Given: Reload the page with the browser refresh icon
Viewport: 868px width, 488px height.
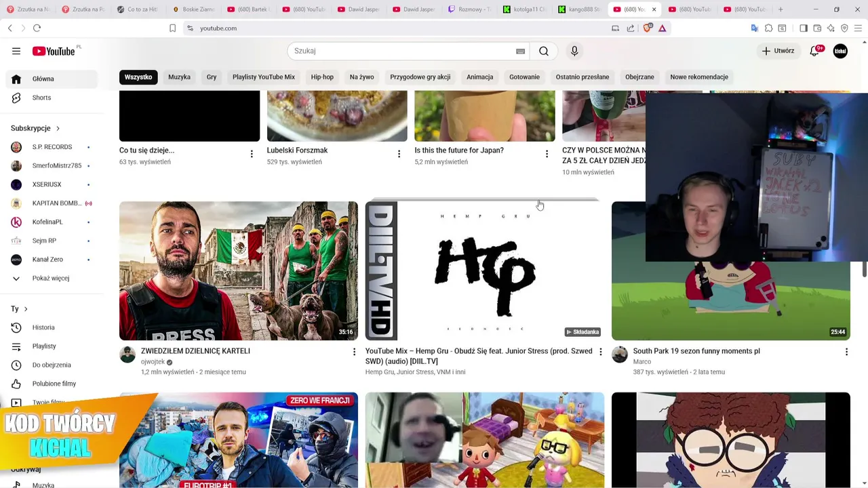Looking at the screenshot, I should click(x=37, y=28).
